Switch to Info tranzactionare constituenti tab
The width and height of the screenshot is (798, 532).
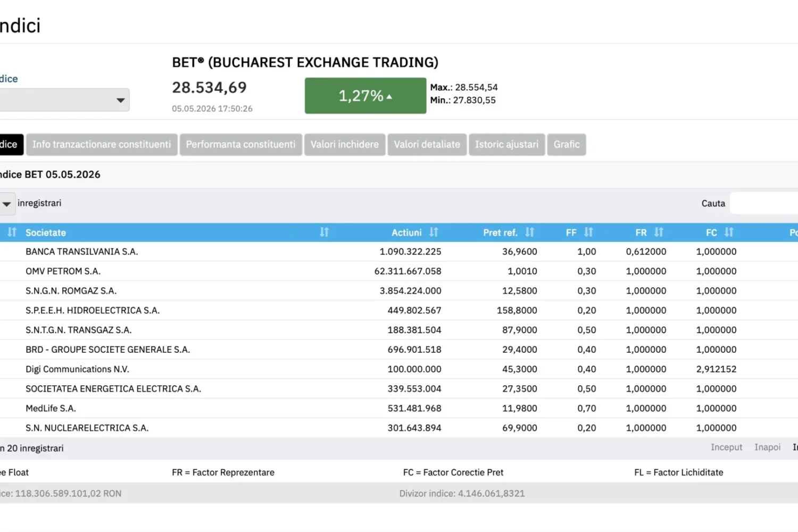102,145
